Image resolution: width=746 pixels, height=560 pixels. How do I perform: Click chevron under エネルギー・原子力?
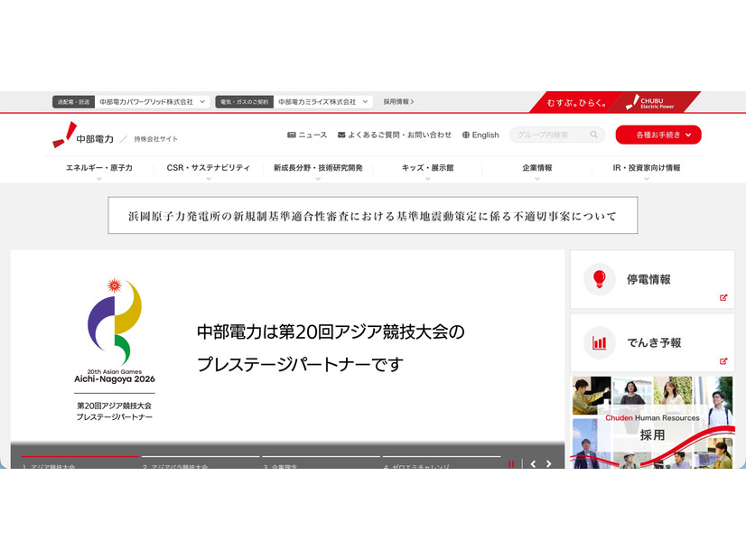(99, 179)
